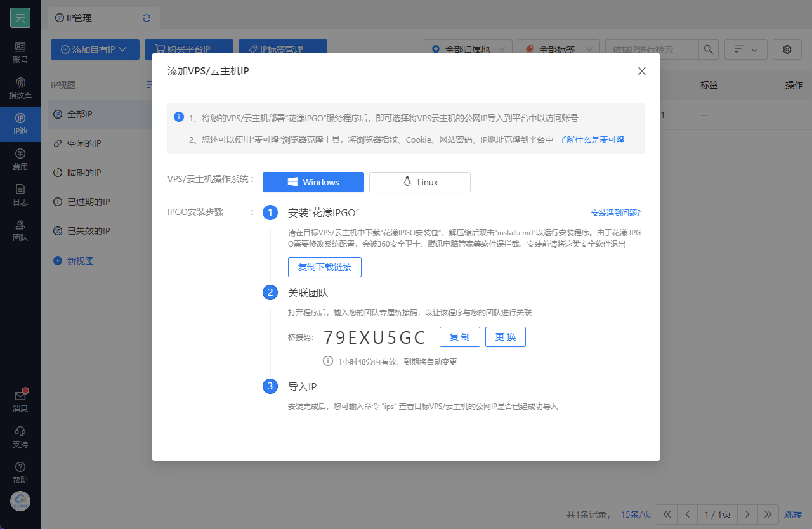Click the blue info icon in notice

click(x=179, y=117)
